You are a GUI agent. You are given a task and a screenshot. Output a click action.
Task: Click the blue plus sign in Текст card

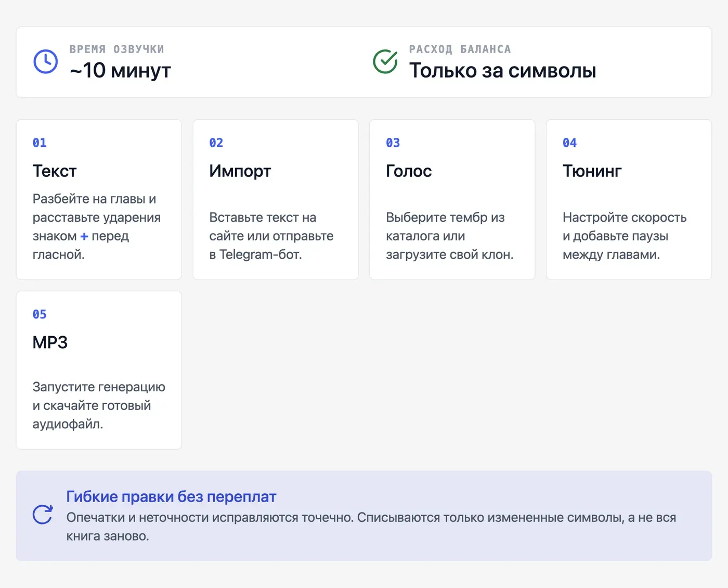pyautogui.click(x=84, y=236)
